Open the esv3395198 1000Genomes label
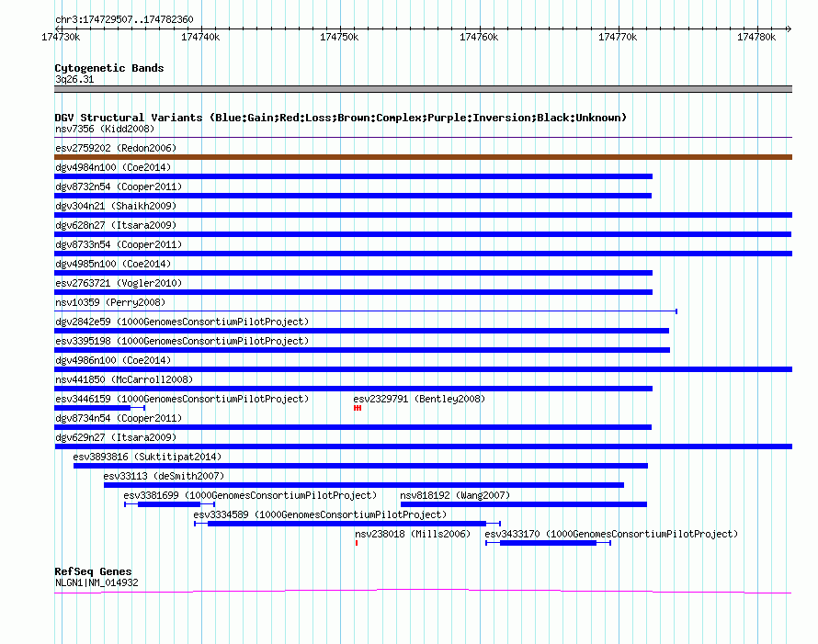818x644 pixels. pyautogui.click(x=182, y=341)
